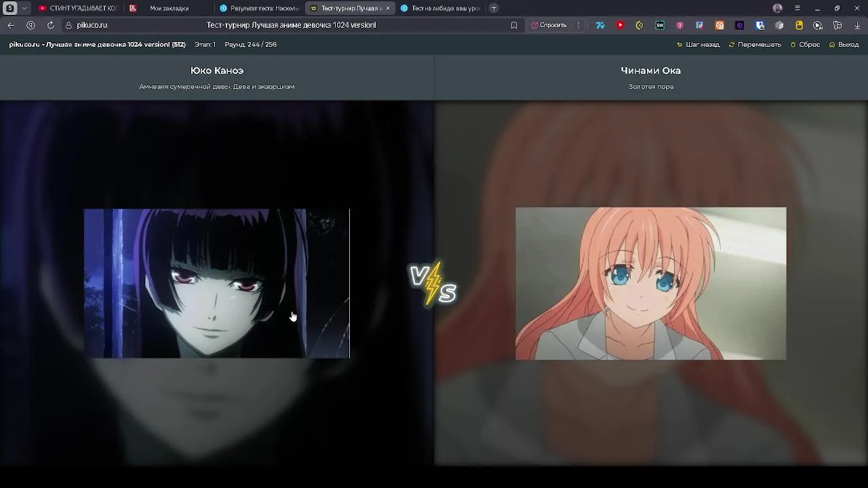
Task: Open the red YouTube extension icon
Action: [620, 25]
